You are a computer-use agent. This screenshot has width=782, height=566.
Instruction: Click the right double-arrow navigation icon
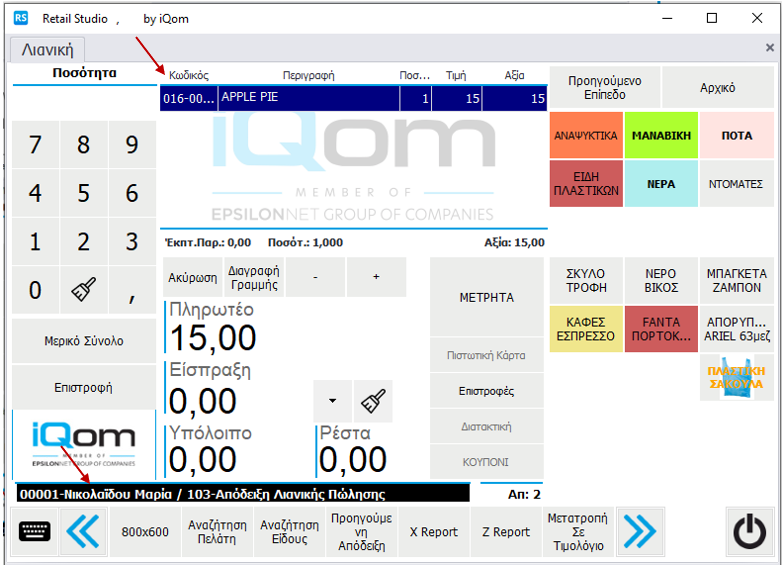click(x=639, y=532)
